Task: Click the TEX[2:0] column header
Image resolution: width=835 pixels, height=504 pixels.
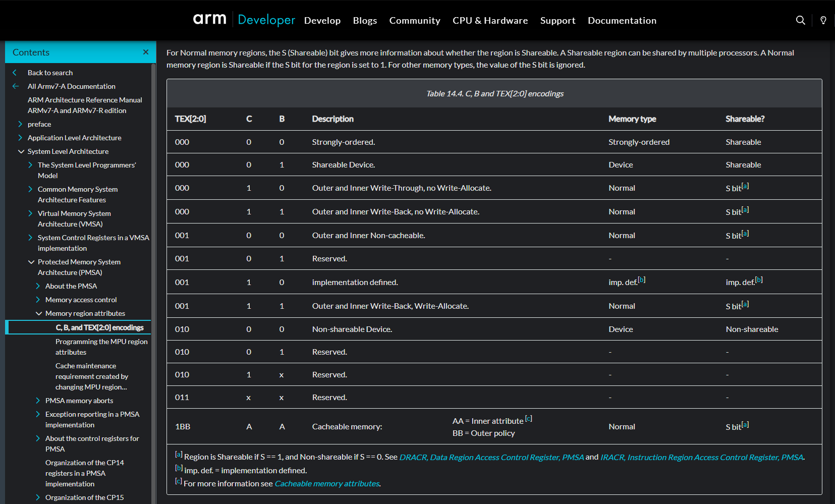Action: point(190,119)
